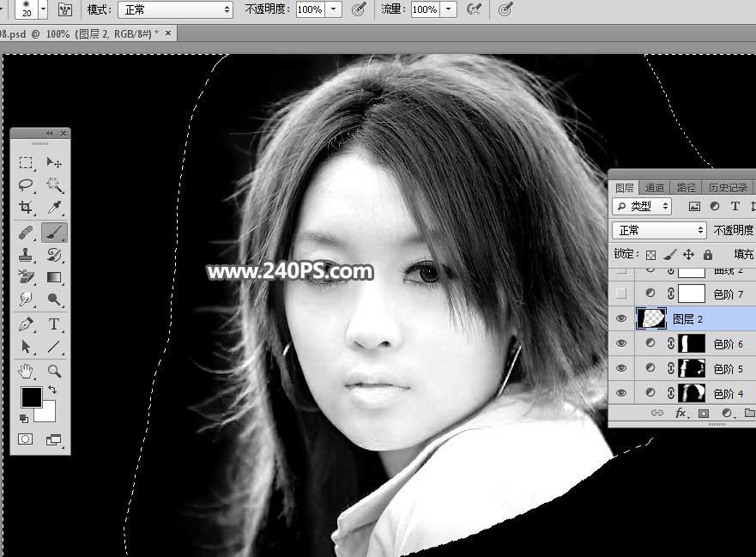Filter layers by adjustment layer icon
756x557 pixels.
click(715, 206)
